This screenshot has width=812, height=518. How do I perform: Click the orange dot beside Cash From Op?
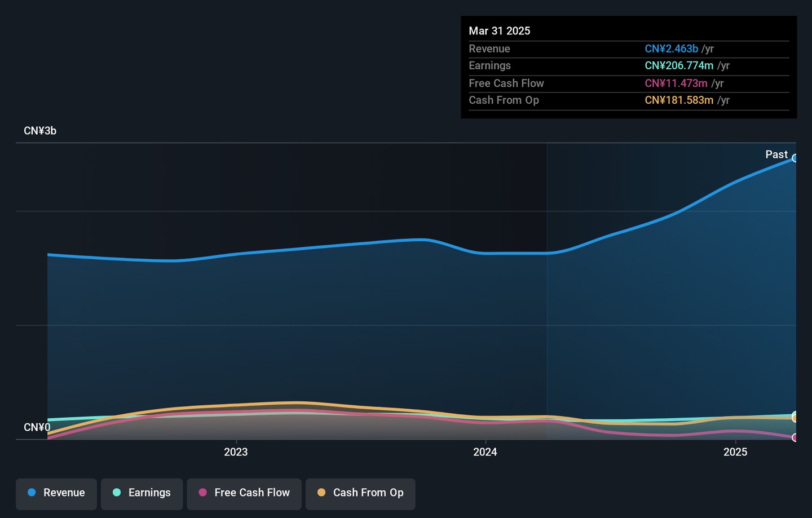click(321, 493)
